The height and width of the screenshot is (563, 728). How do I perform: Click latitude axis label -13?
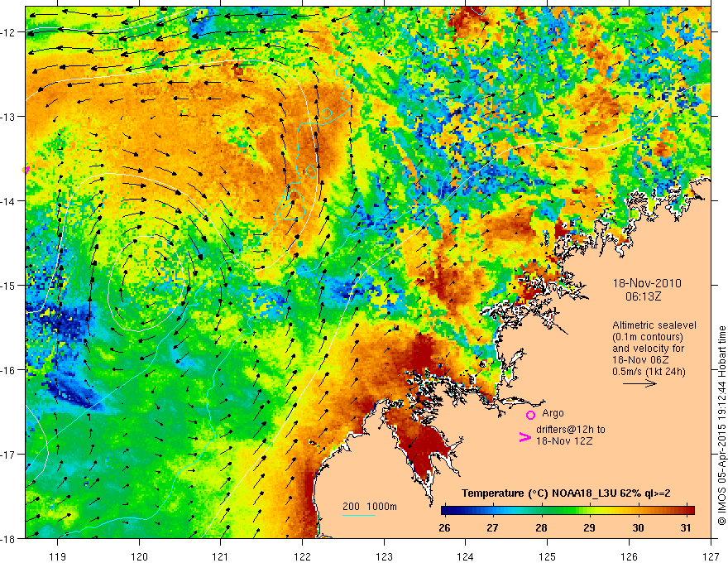[x=8, y=116]
